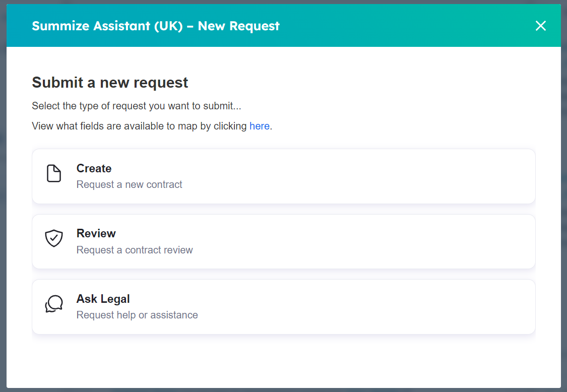Click the Summize Assistant title bar
The image size is (567, 392).
[156, 26]
